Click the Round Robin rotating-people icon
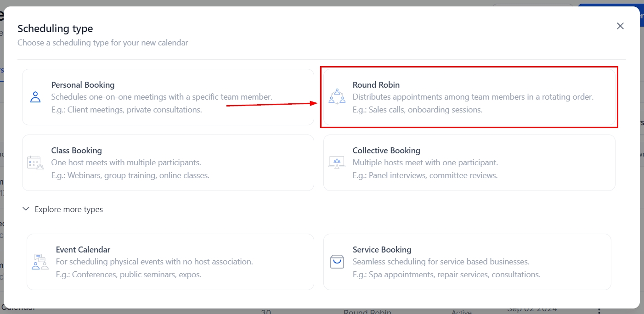The image size is (644, 314). tap(337, 96)
